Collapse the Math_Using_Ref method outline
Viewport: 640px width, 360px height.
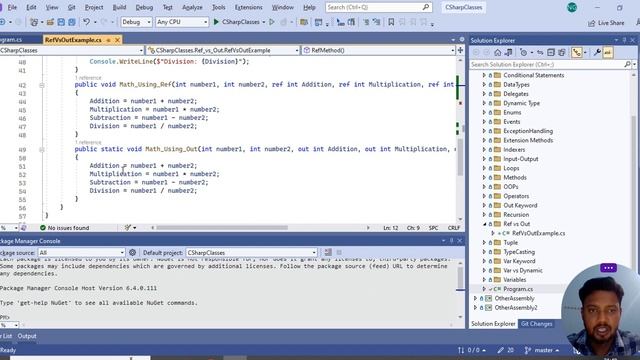(x=42, y=85)
